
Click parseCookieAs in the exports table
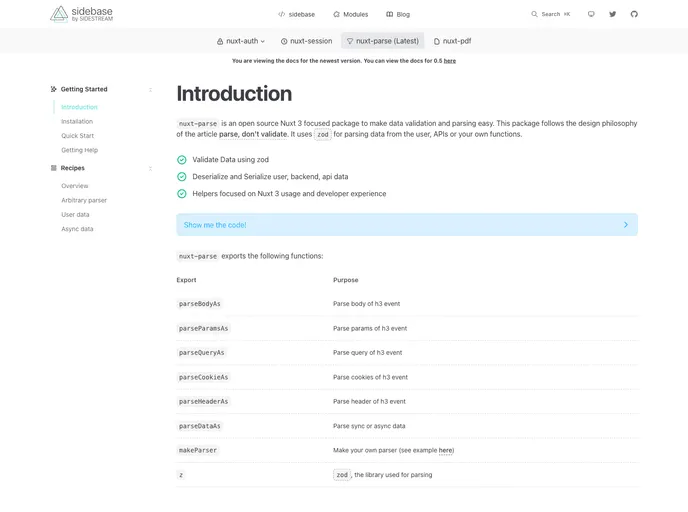[x=203, y=377]
